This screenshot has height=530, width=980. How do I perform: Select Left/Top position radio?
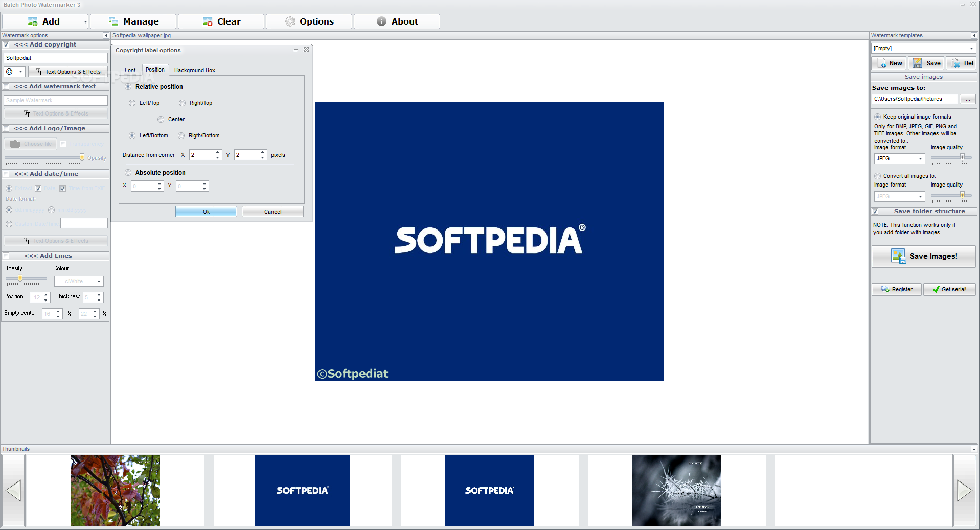coord(132,103)
